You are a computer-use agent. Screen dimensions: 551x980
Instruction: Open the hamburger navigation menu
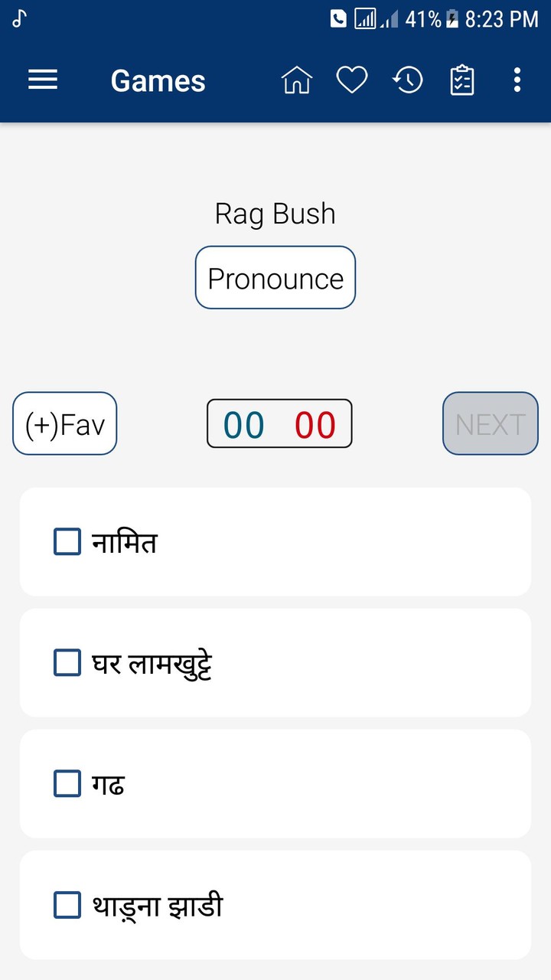coord(43,80)
